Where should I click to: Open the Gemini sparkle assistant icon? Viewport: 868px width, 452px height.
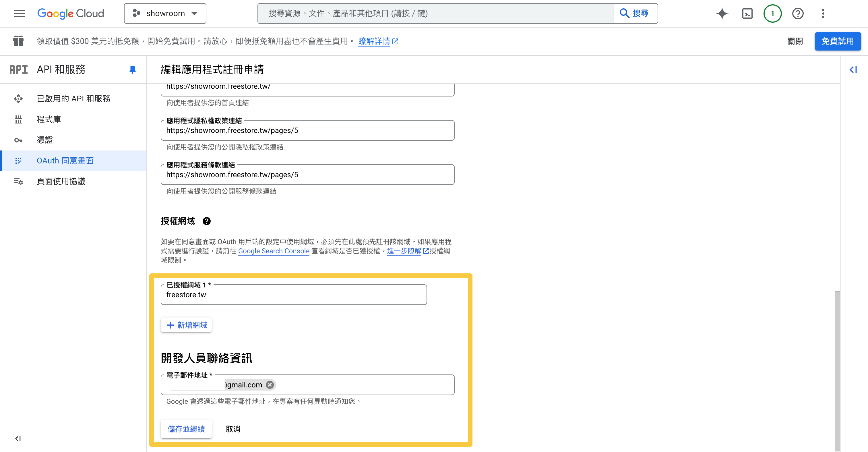click(722, 13)
